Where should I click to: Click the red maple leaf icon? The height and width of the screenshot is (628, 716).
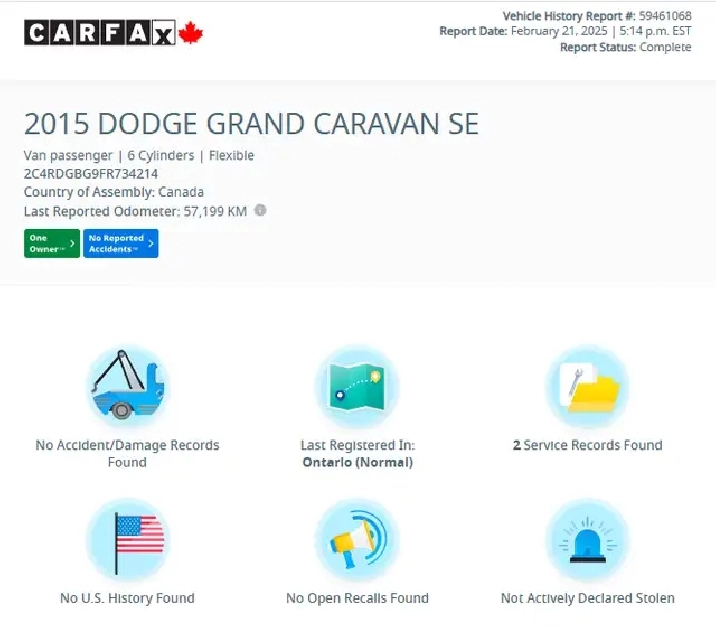click(x=190, y=32)
